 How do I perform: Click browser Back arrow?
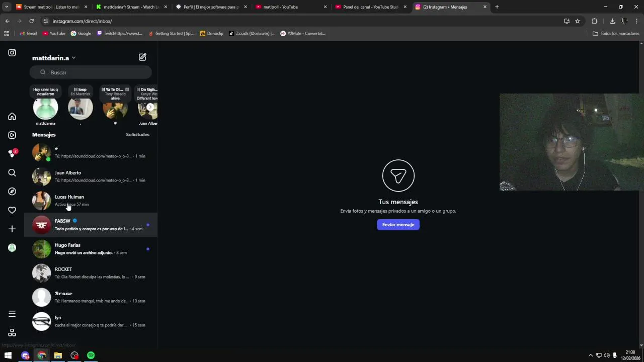pos(7,21)
